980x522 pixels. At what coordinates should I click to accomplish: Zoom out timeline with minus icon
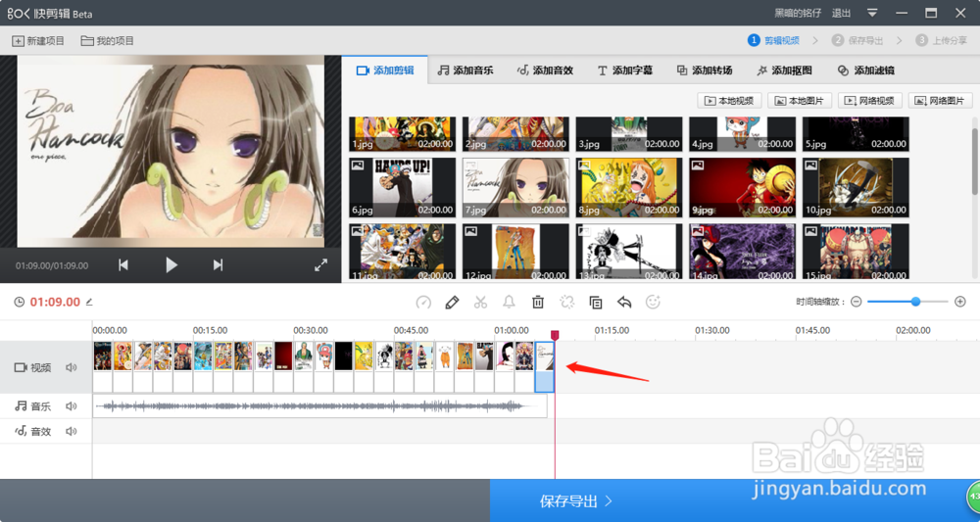[x=857, y=303]
